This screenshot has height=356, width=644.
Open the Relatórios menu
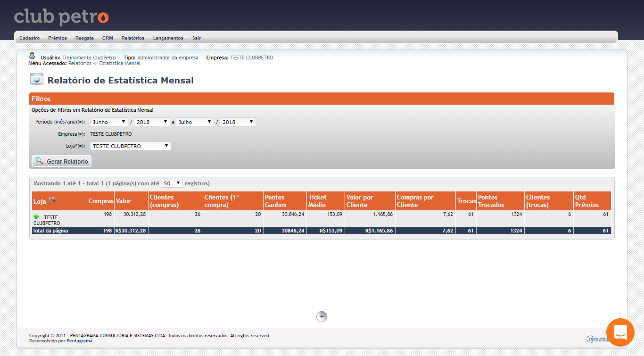point(133,38)
